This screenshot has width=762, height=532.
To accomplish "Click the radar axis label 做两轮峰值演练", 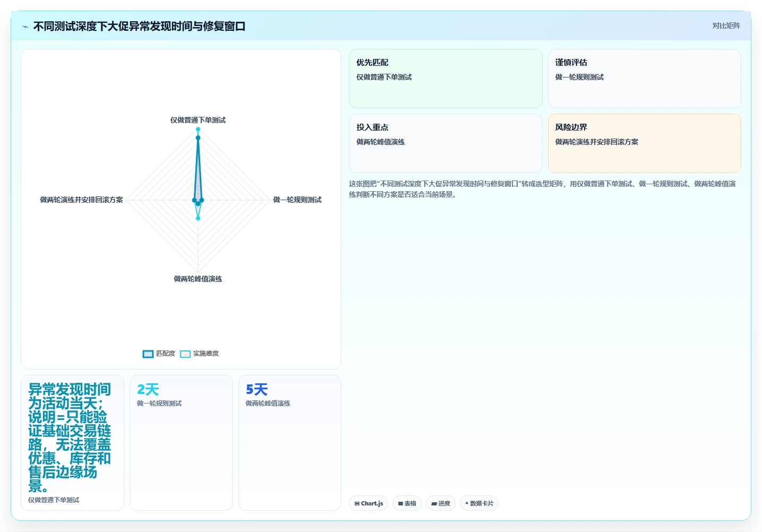I will tap(198, 279).
